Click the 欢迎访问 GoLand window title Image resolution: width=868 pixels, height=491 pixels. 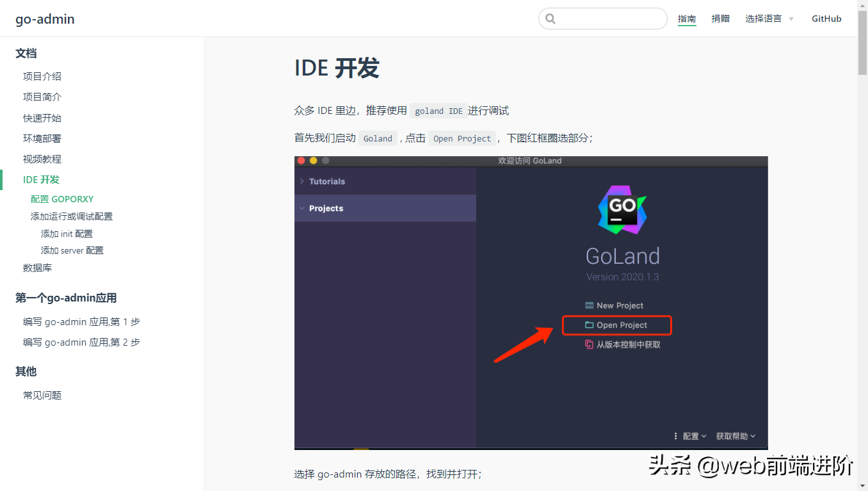pyautogui.click(x=530, y=161)
